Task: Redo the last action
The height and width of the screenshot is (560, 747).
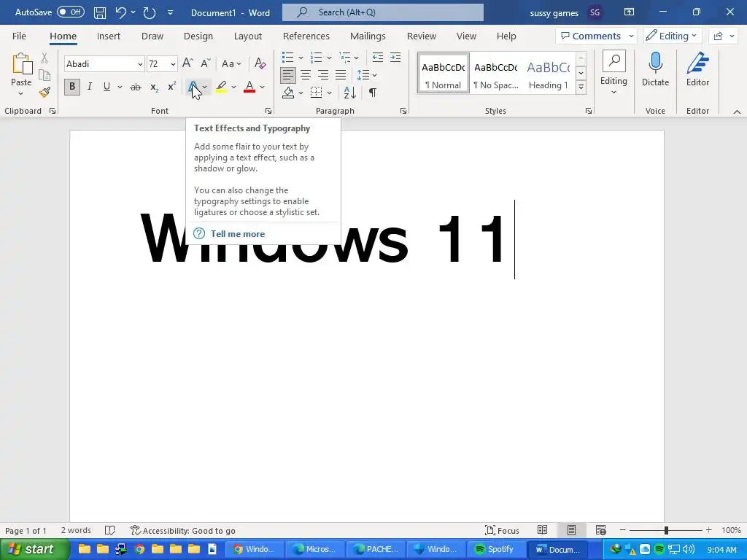Action: coord(150,13)
